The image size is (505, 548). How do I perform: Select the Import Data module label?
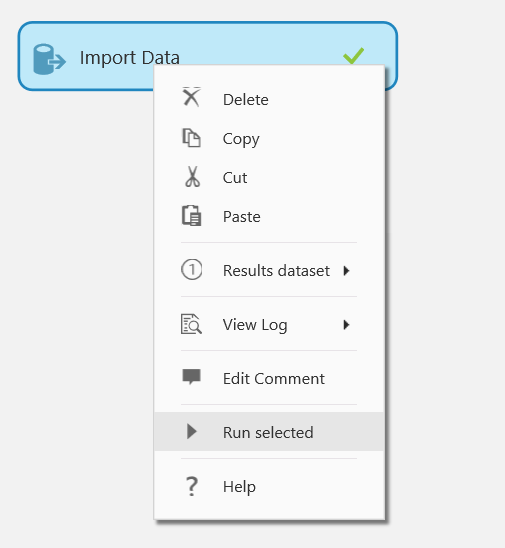(x=130, y=58)
